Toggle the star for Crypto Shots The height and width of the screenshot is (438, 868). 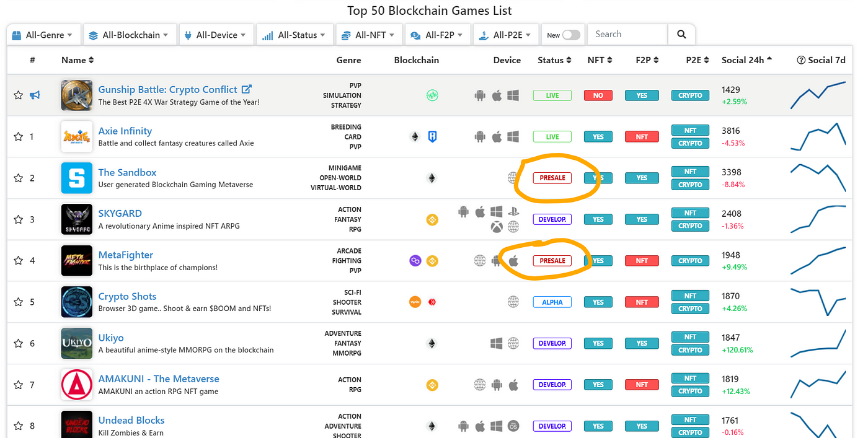point(19,302)
